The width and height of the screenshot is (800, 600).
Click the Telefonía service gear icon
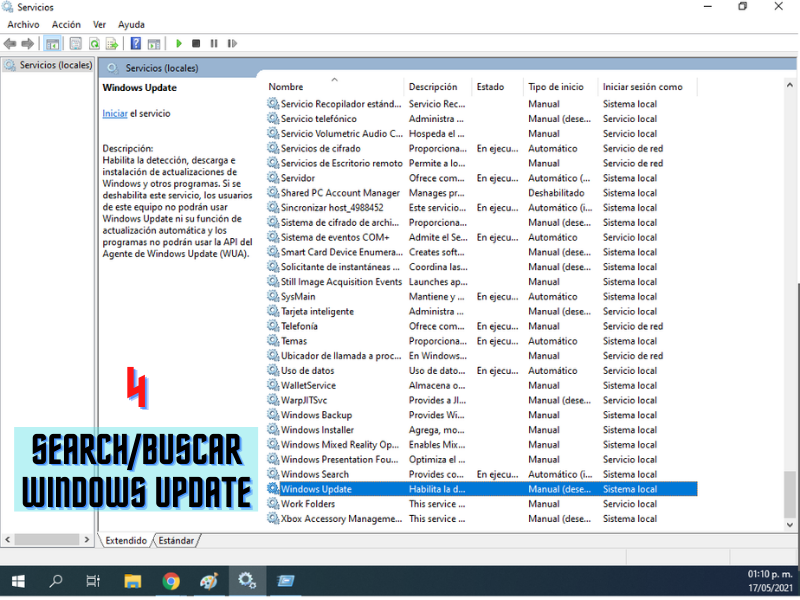273,326
